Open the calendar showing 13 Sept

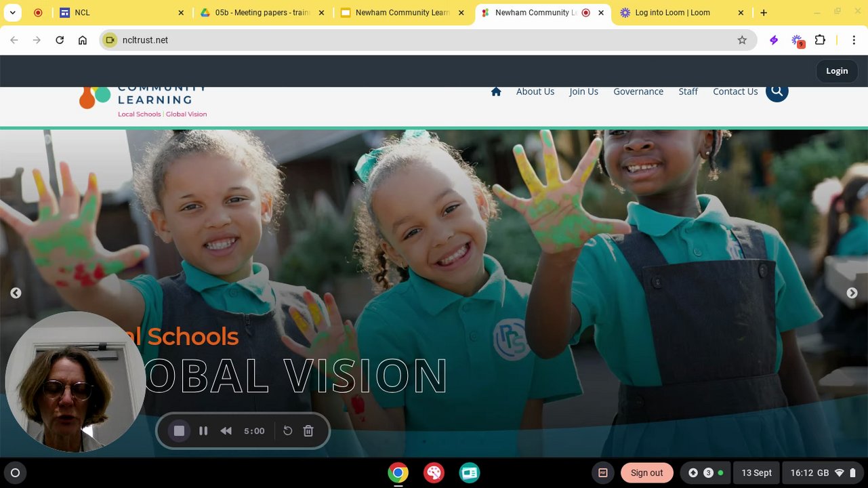click(756, 473)
